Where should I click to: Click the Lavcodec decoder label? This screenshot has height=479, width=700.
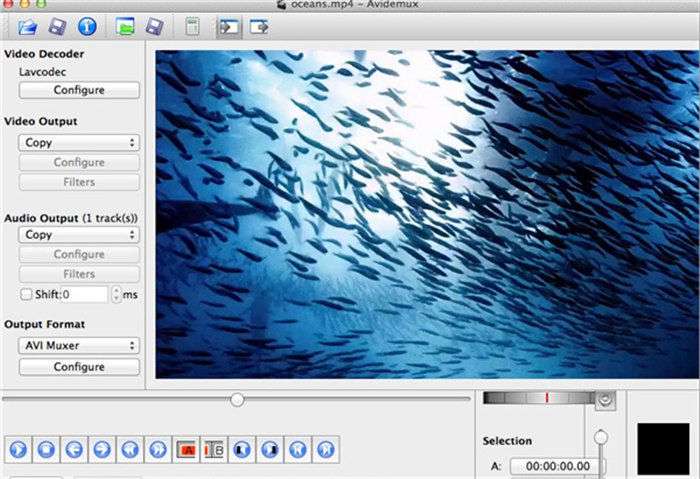(42, 72)
